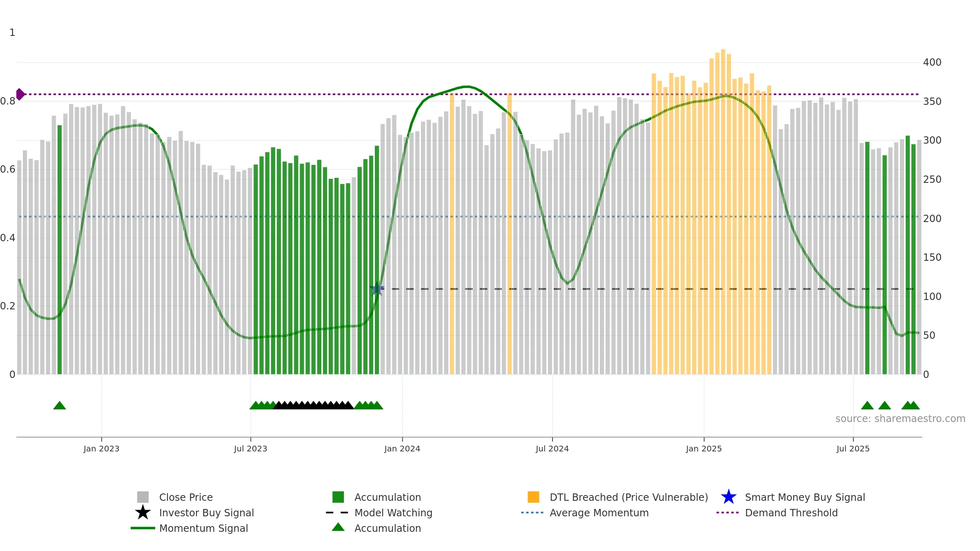Image resolution: width=980 pixels, height=551 pixels.
Task: Click the first accumulation triangle near Jan 2023
Action: click(60, 405)
